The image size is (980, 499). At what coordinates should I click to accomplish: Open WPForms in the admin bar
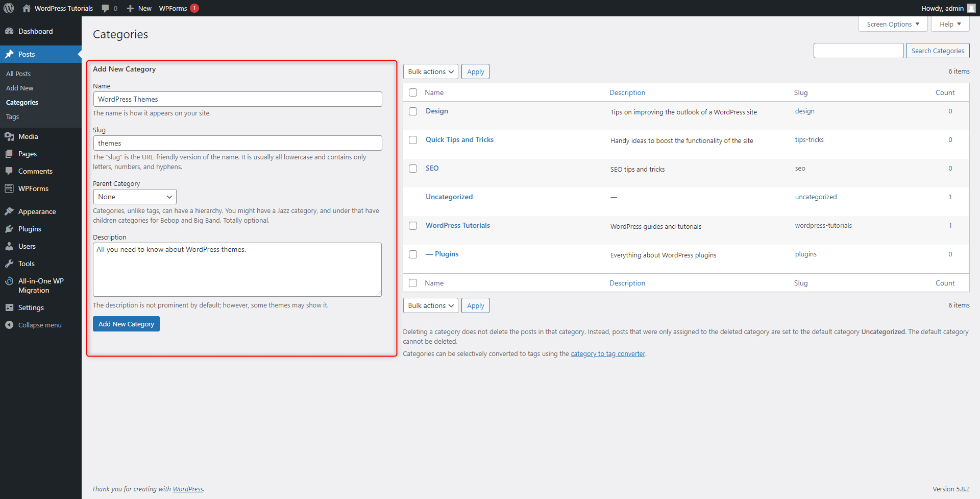(173, 8)
